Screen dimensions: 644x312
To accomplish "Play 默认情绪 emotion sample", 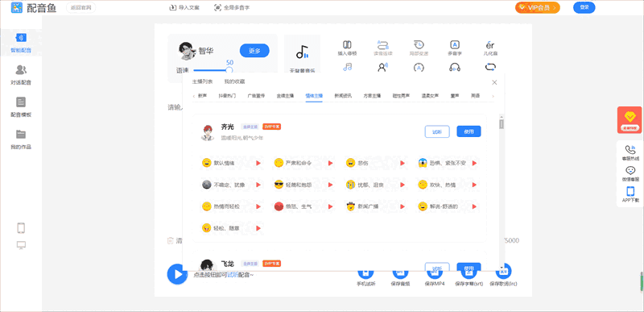I will 258,163.
